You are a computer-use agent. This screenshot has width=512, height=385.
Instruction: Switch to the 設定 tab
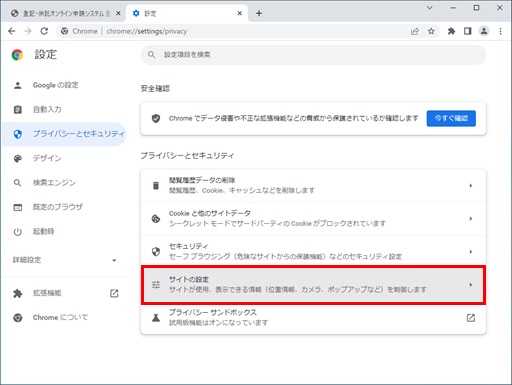tap(187, 13)
